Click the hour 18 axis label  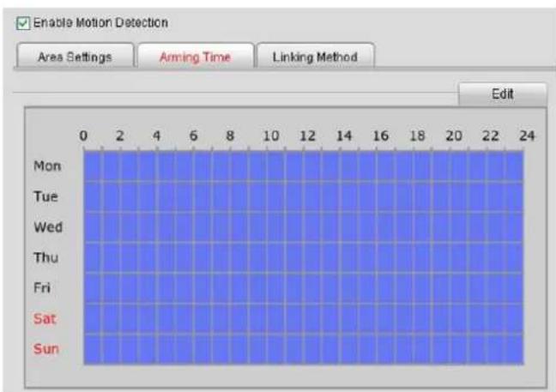417,136
